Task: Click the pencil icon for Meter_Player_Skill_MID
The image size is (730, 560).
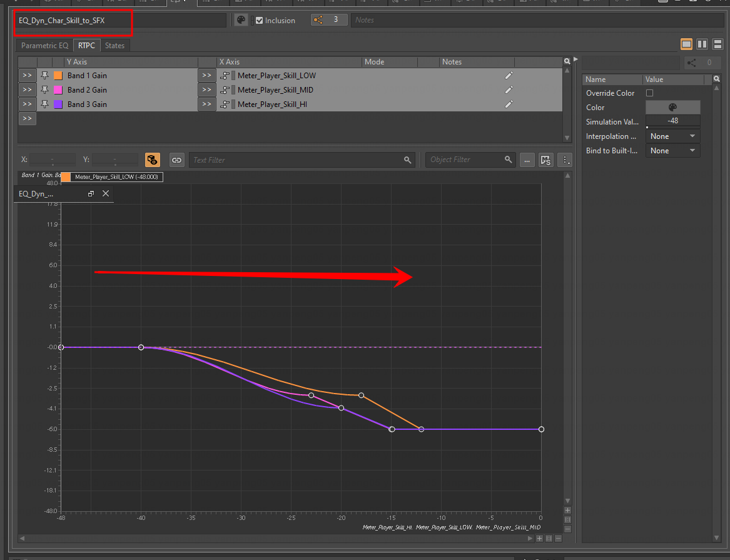Action: tap(509, 90)
